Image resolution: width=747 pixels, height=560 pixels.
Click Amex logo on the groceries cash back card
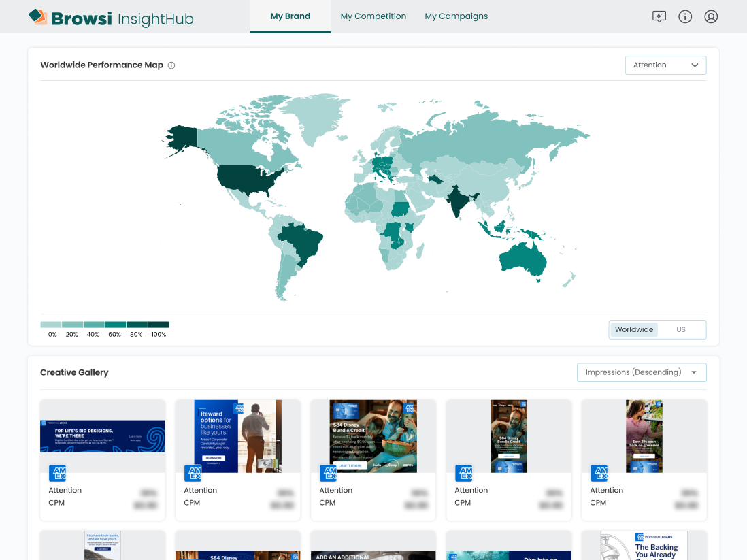[599, 474]
